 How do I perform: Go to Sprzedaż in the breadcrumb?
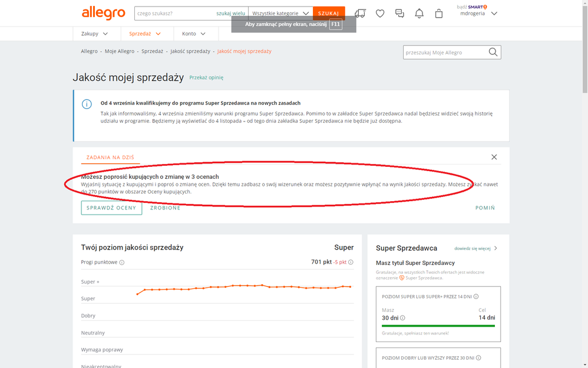[152, 51]
